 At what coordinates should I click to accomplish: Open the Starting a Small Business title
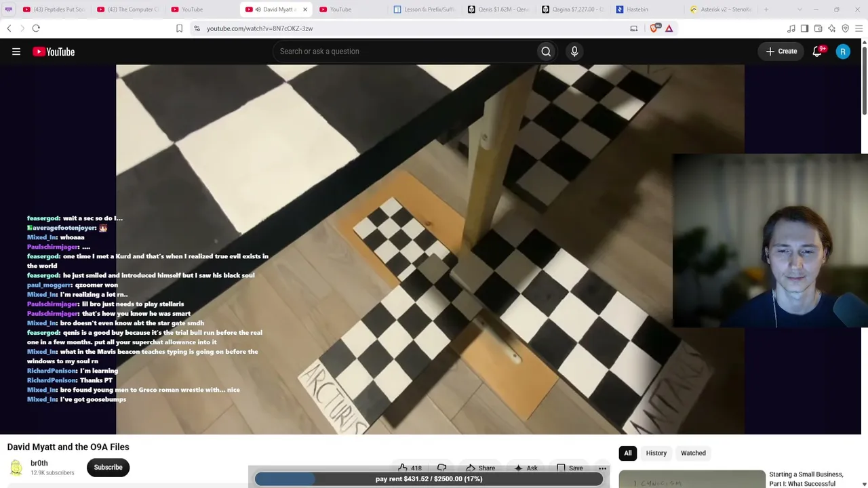806,479
